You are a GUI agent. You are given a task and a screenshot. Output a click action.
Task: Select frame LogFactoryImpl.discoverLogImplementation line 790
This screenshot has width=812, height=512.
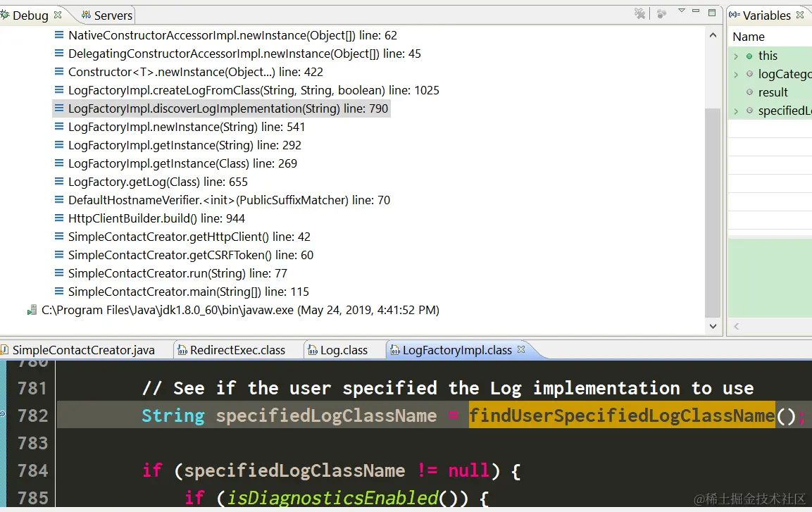coord(228,108)
